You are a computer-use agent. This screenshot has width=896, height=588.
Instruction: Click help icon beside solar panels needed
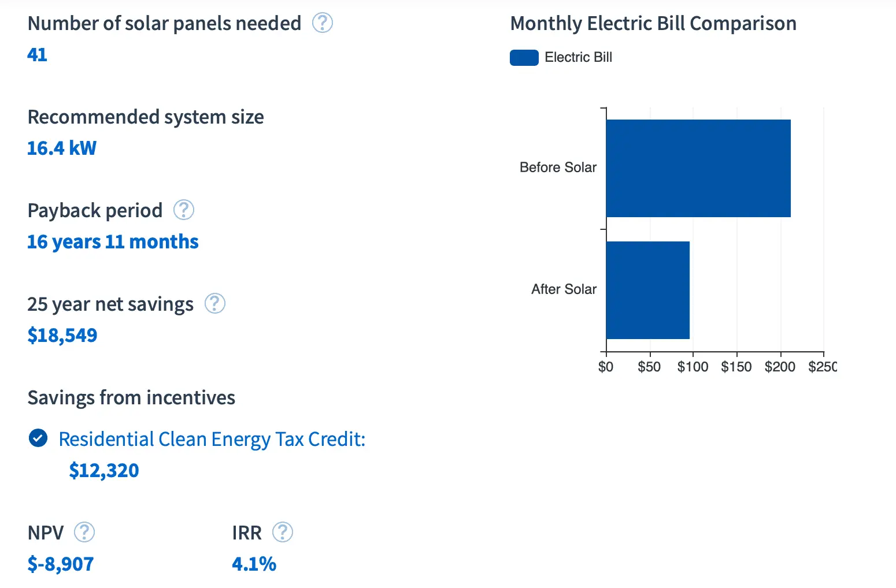click(323, 23)
